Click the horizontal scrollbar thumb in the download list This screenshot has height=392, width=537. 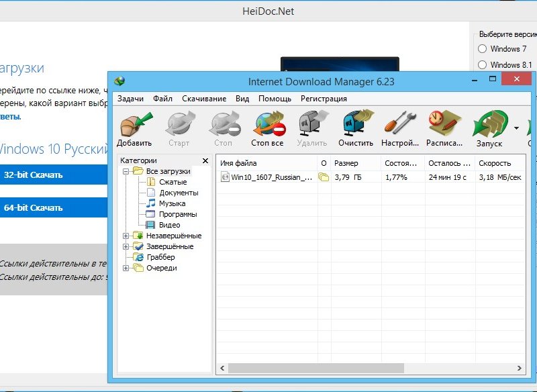click(316, 368)
